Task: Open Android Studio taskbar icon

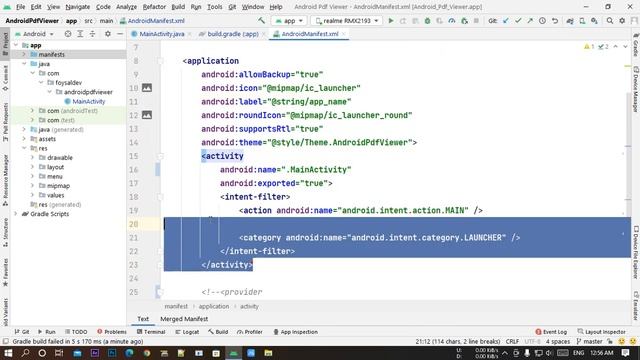Action: pos(233,353)
